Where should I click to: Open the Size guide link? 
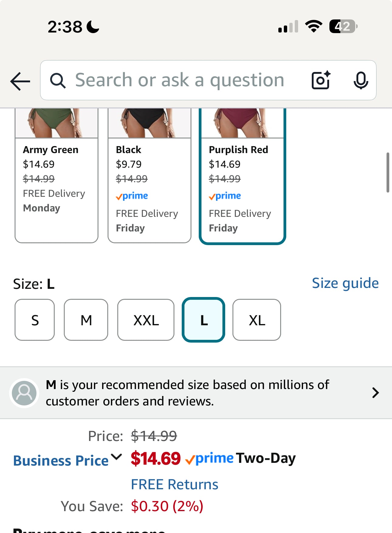pyautogui.click(x=345, y=283)
